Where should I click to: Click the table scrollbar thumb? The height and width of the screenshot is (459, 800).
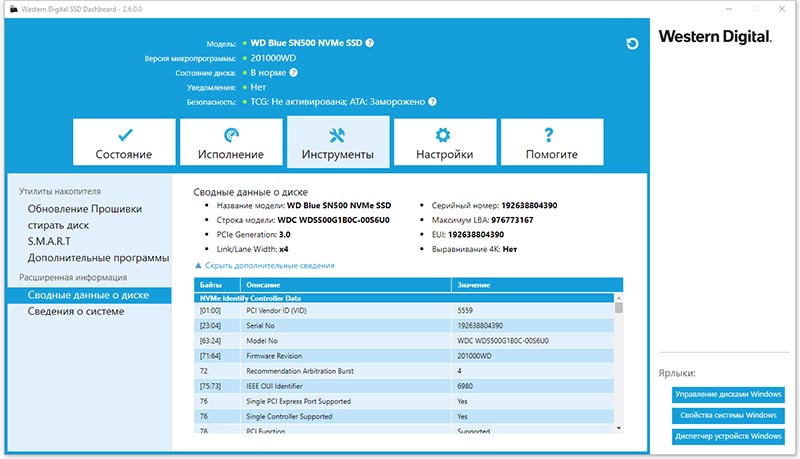618,308
